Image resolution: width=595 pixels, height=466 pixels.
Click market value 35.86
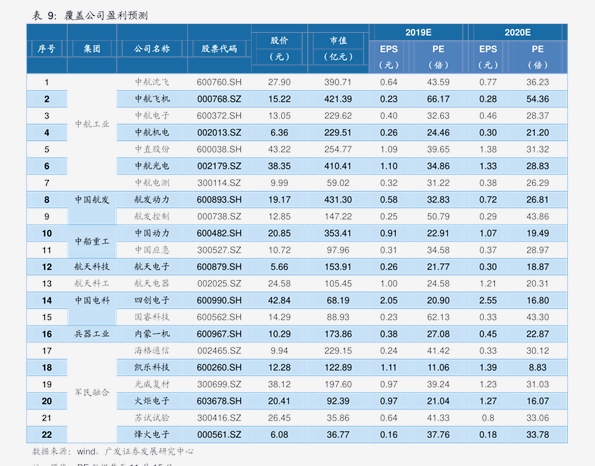[338, 418]
